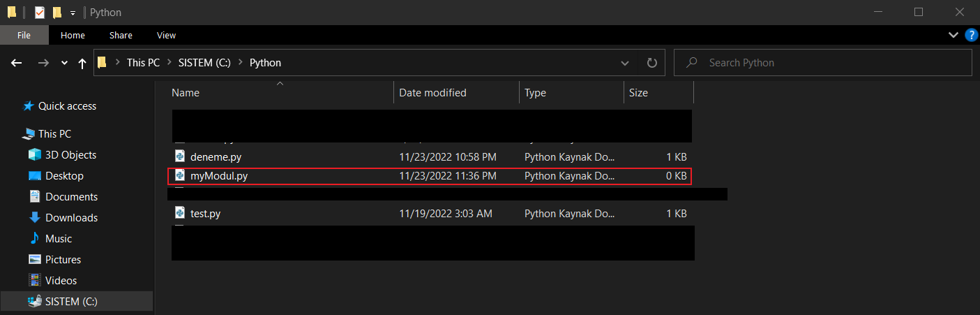The width and height of the screenshot is (980, 315).
Task: Click the test.py Python file icon
Action: (179, 214)
